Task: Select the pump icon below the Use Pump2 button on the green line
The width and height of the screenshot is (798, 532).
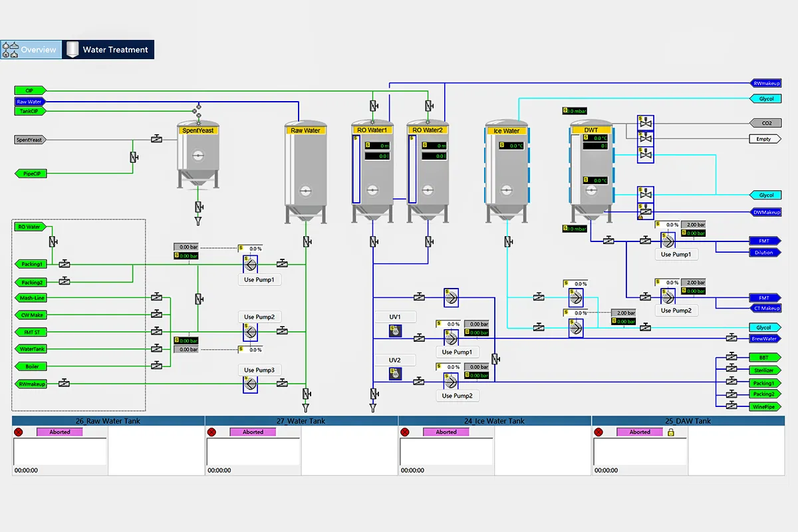Action: pos(251,331)
